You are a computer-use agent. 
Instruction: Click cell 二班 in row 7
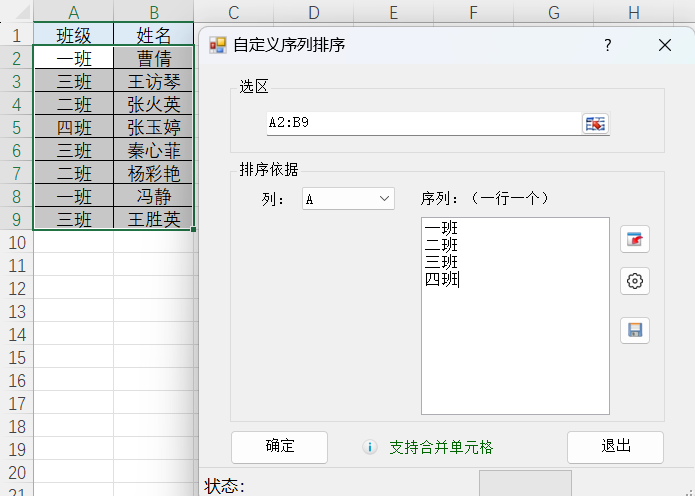(x=74, y=173)
